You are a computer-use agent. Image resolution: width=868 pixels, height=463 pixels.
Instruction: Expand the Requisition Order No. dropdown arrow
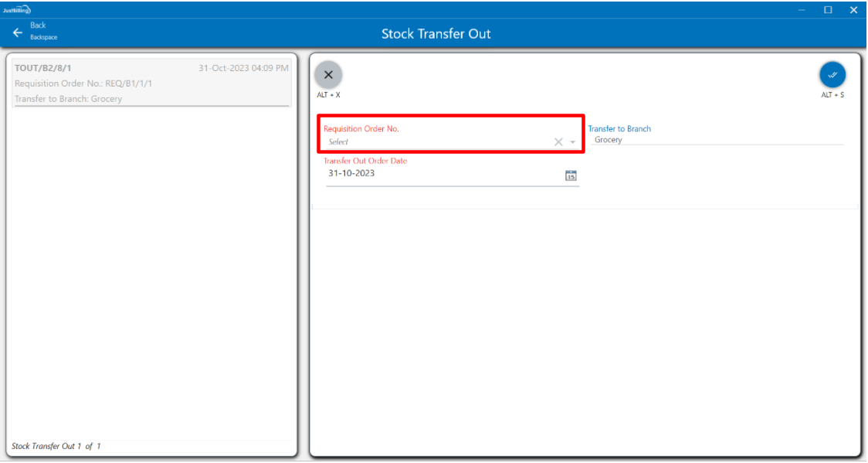(x=573, y=142)
